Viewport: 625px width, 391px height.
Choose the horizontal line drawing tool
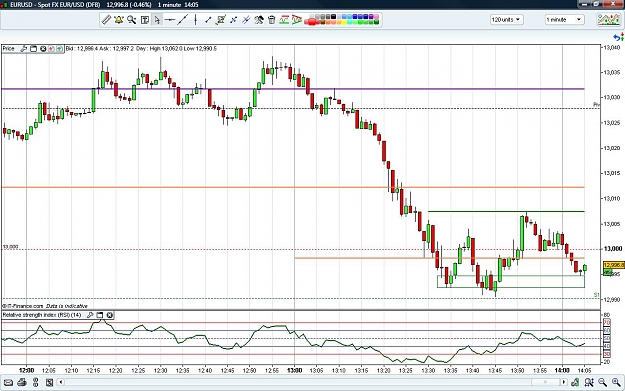pos(170,20)
